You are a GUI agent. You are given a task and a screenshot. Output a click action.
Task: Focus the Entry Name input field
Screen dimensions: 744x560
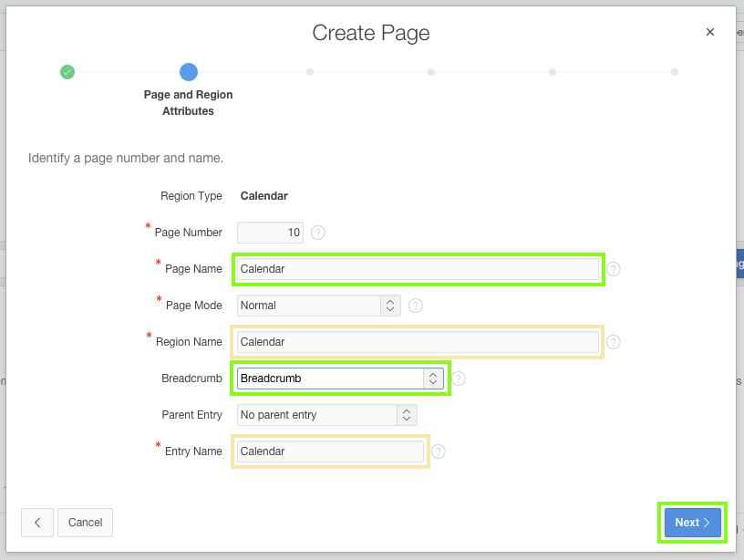point(330,451)
